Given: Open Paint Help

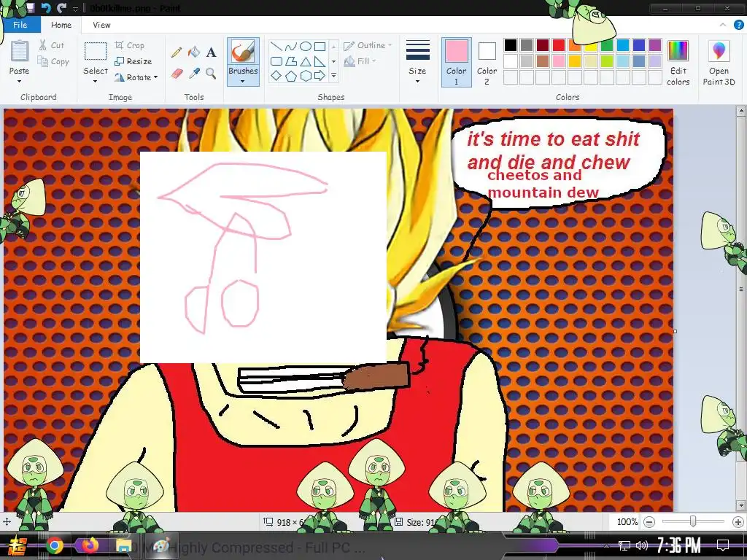Looking at the screenshot, I should (738, 25).
